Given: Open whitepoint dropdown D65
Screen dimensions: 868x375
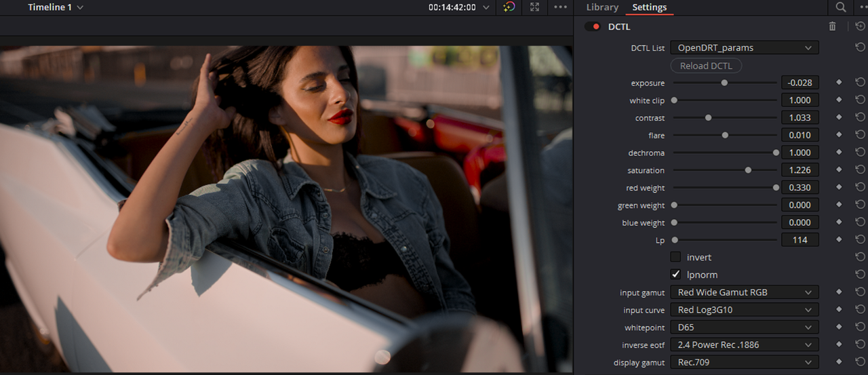Looking at the screenshot, I should pos(744,327).
